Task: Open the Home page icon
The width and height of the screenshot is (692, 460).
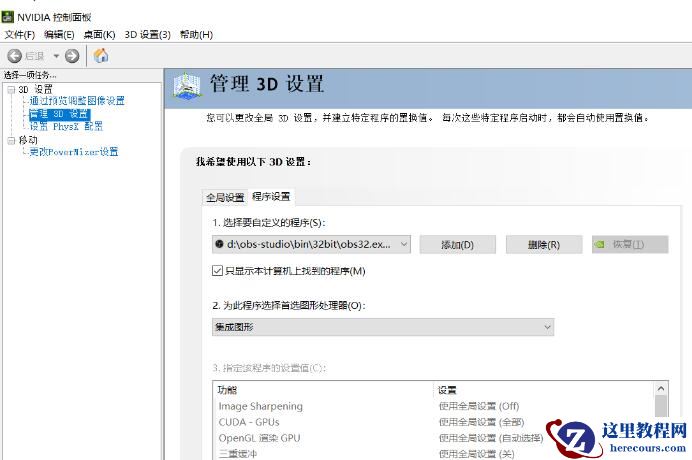Action: pyautogui.click(x=101, y=56)
